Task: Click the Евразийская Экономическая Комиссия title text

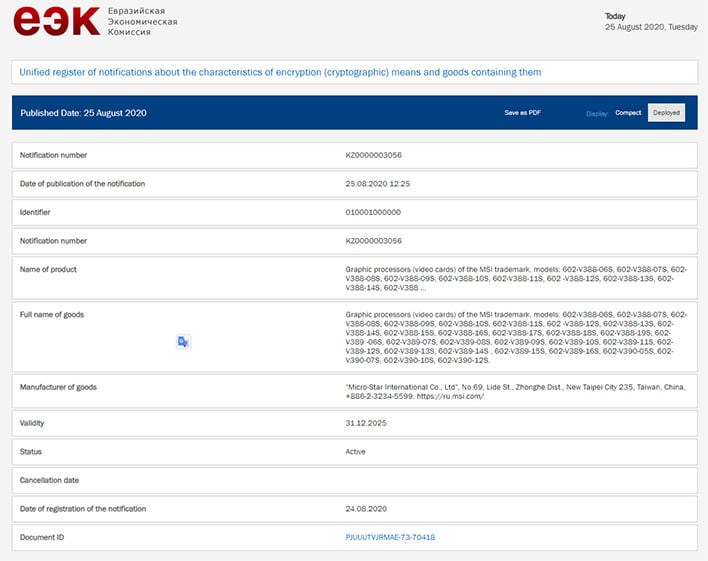Action: 142,21
